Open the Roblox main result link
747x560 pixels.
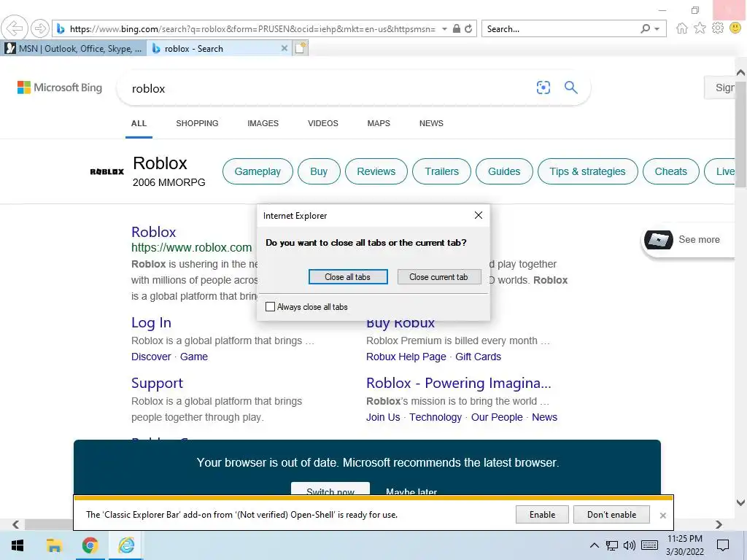tap(153, 232)
